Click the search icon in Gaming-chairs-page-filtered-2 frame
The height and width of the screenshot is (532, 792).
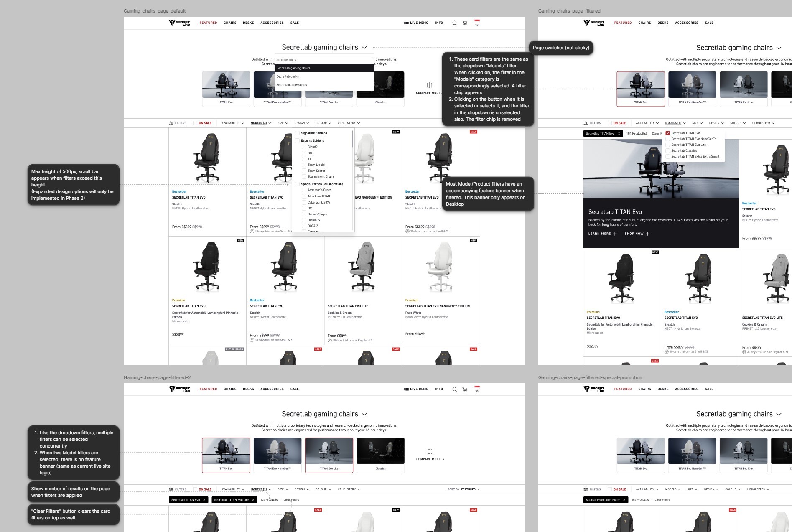[454, 389]
